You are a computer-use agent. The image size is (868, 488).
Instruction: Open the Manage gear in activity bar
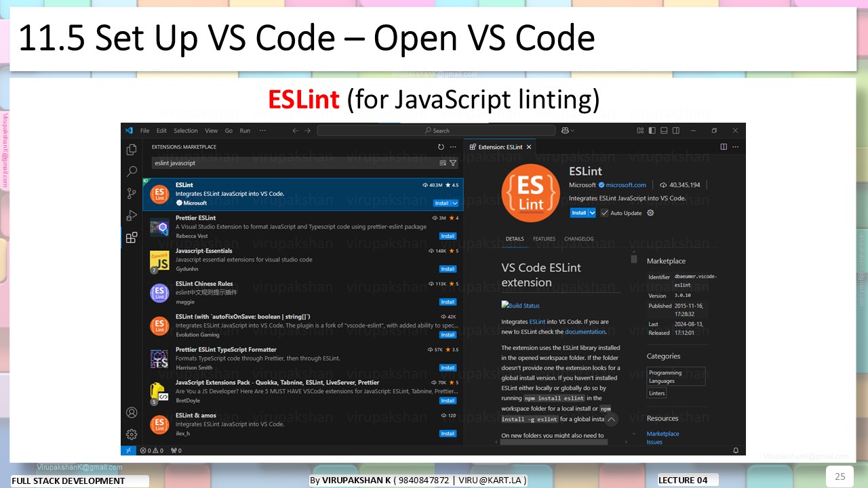(132, 434)
